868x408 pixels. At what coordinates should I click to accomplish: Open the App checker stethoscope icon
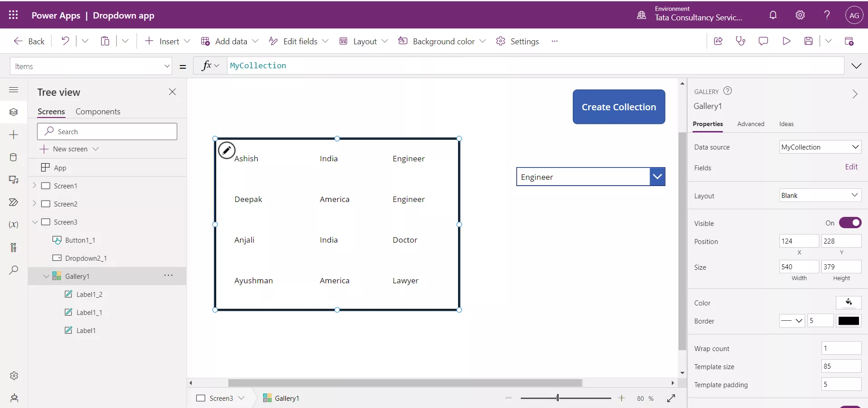click(741, 41)
